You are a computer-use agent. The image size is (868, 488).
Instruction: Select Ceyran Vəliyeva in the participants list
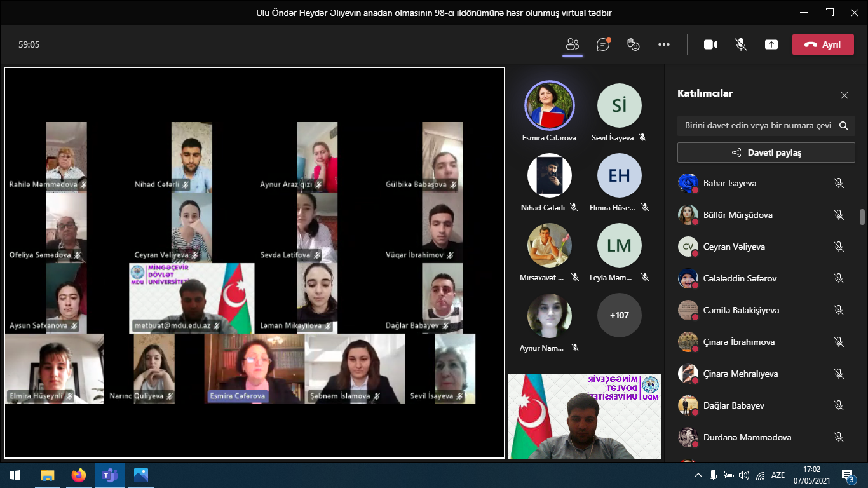[x=734, y=247]
